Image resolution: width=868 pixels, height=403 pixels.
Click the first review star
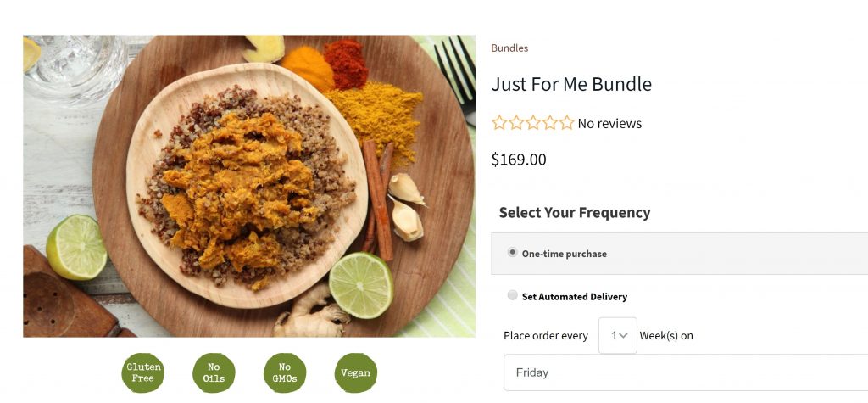pyautogui.click(x=499, y=123)
